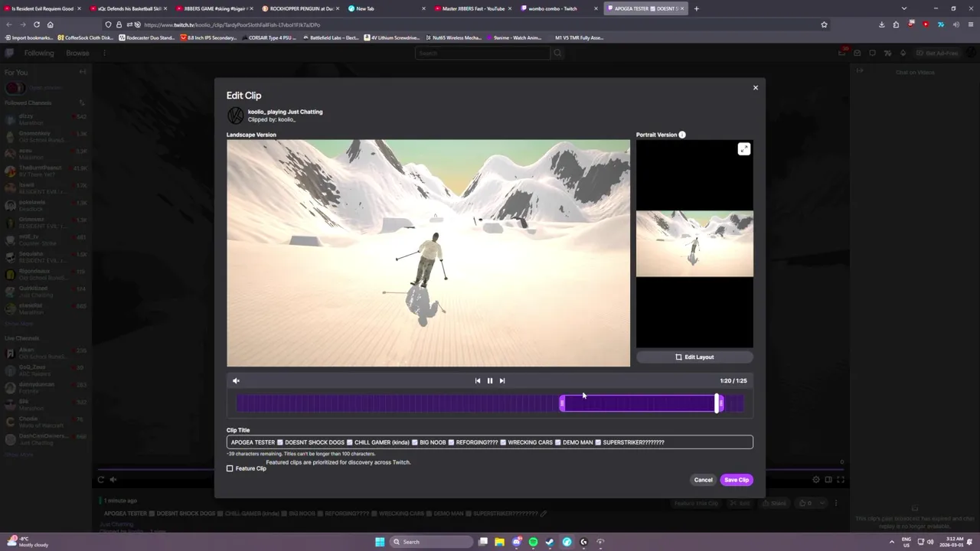Open the Import bookmarks item

click(30, 37)
